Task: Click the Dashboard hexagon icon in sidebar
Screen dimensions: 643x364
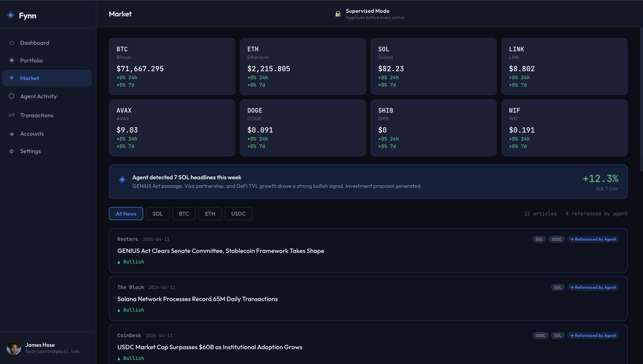Action: pyautogui.click(x=11, y=43)
